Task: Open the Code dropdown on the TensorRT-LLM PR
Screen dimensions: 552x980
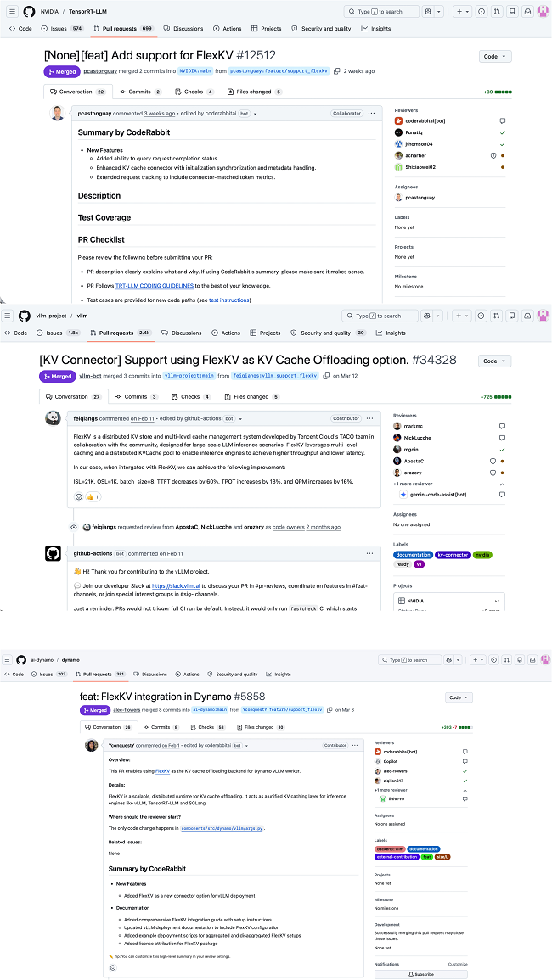Action: [x=495, y=56]
